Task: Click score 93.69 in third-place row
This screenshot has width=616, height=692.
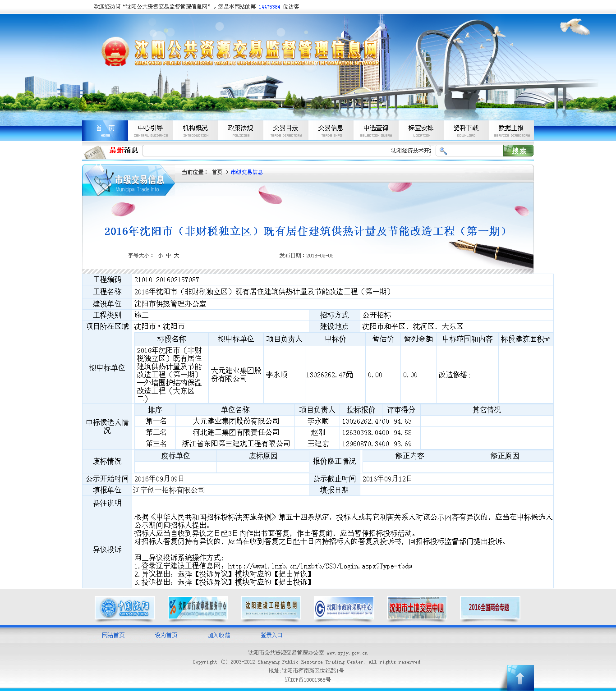Action: click(x=403, y=444)
